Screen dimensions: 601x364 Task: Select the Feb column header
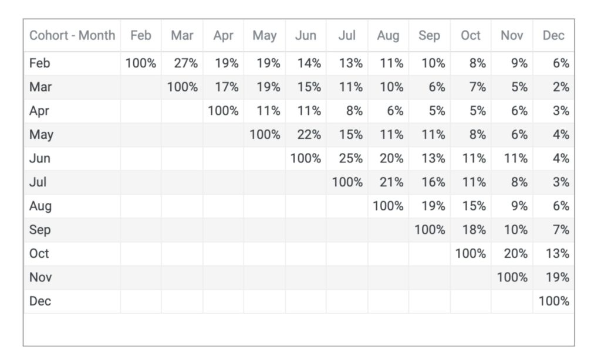coord(141,35)
